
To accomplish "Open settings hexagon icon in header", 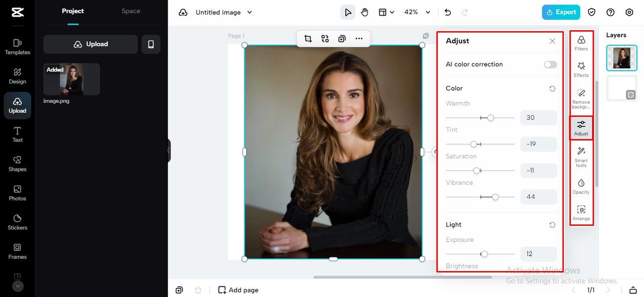I will 629,12.
